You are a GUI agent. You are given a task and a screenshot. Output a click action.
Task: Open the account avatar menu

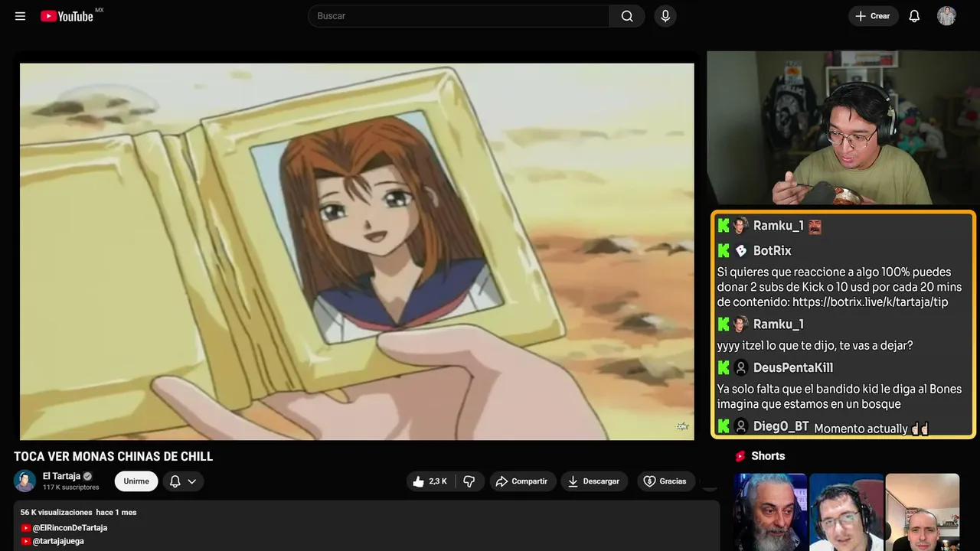coord(946,16)
